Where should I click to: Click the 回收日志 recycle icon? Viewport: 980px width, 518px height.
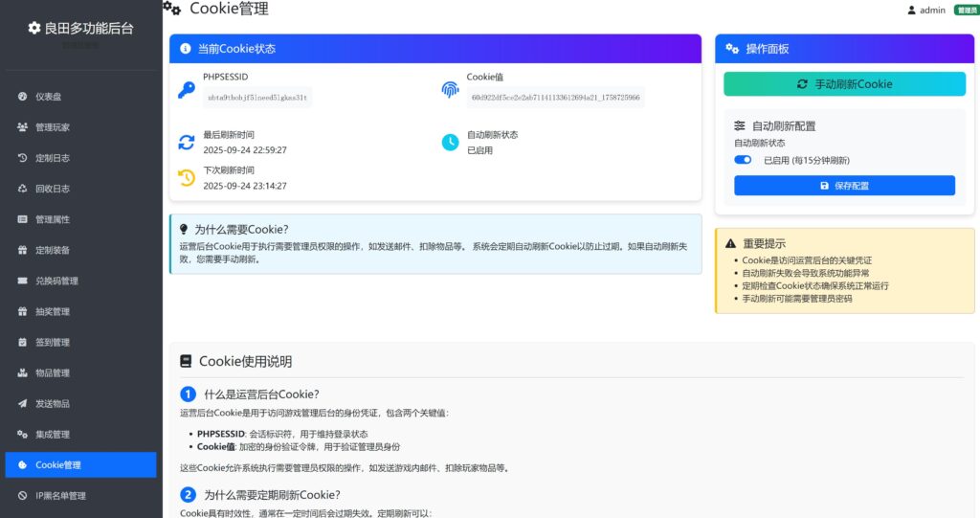tap(23, 189)
